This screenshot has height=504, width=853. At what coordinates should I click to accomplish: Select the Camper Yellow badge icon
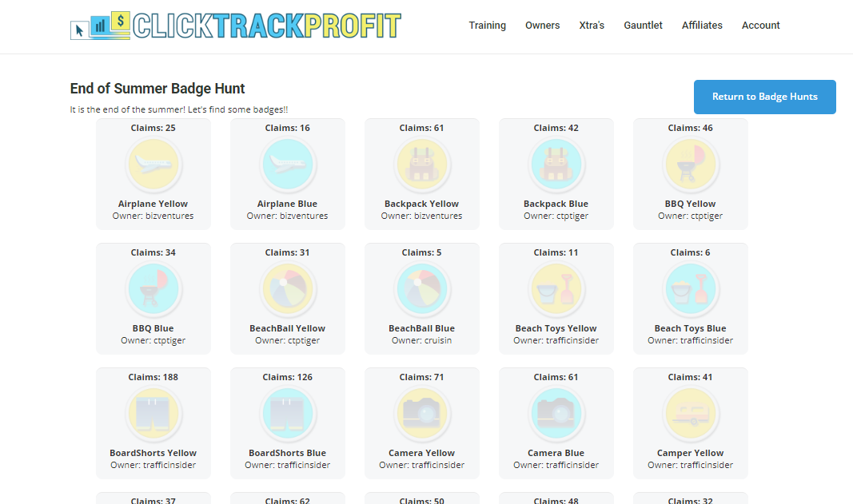coord(691,413)
